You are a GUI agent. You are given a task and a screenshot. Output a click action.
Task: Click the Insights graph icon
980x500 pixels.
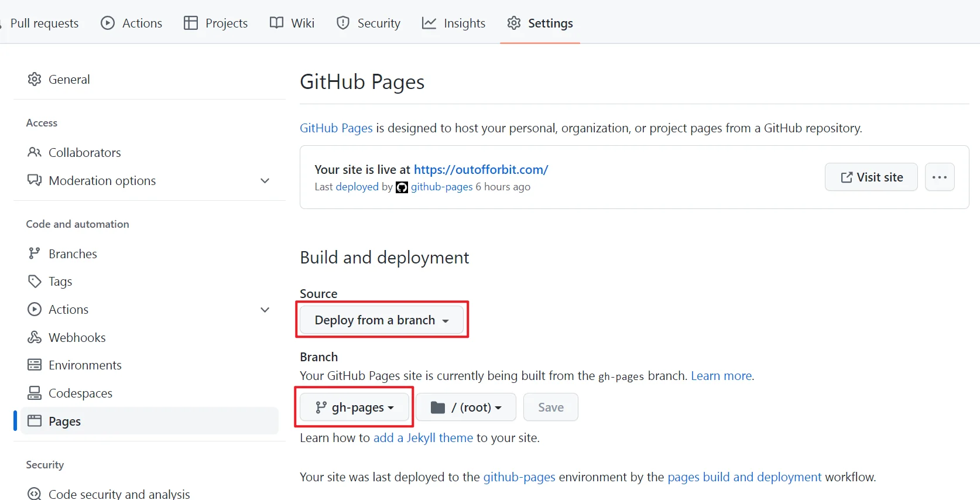point(429,23)
